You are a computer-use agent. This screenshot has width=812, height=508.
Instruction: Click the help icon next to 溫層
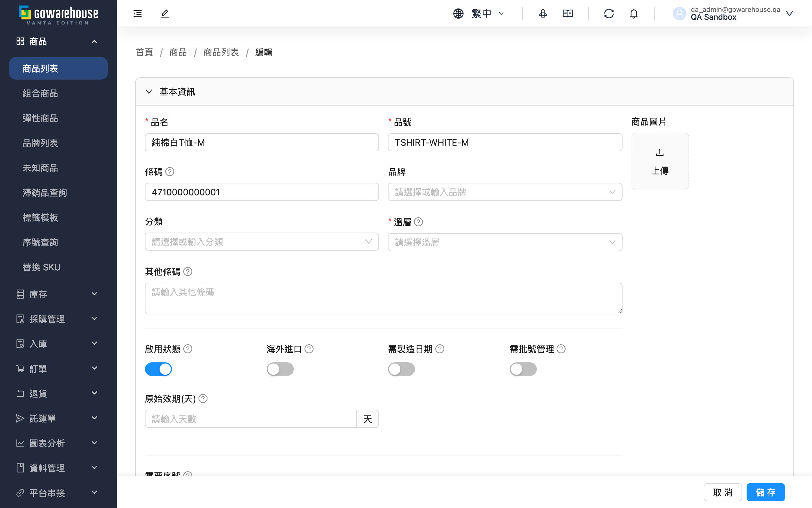click(x=418, y=222)
